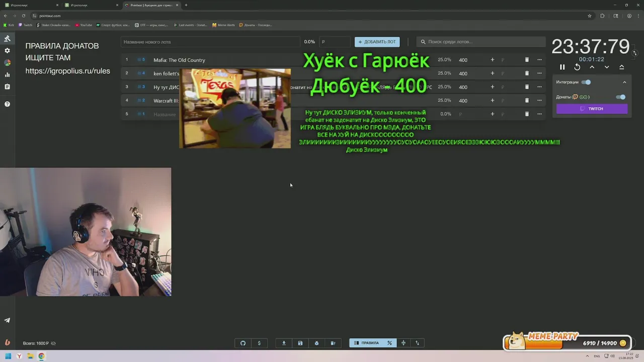Increase timer with the up chevron

[x=592, y=67]
